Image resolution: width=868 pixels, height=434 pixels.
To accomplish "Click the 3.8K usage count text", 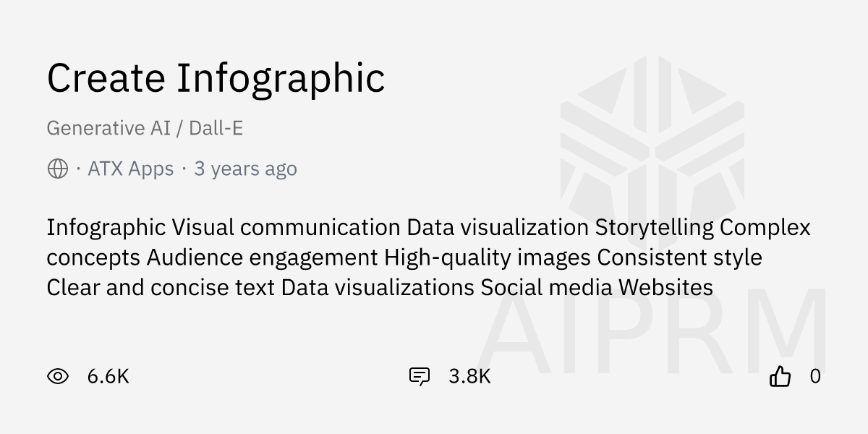I will click(x=469, y=376).
